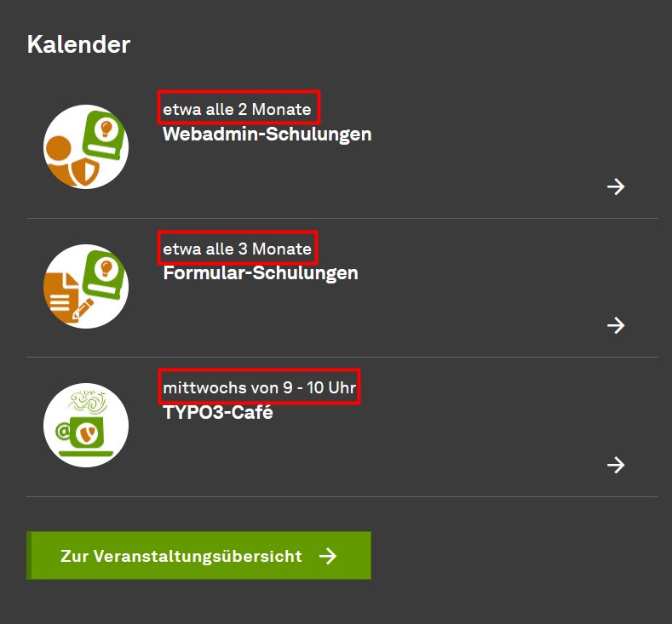Click the arrow in the TYPO3-Café row
672x624 pixels.
coord(616,465)
